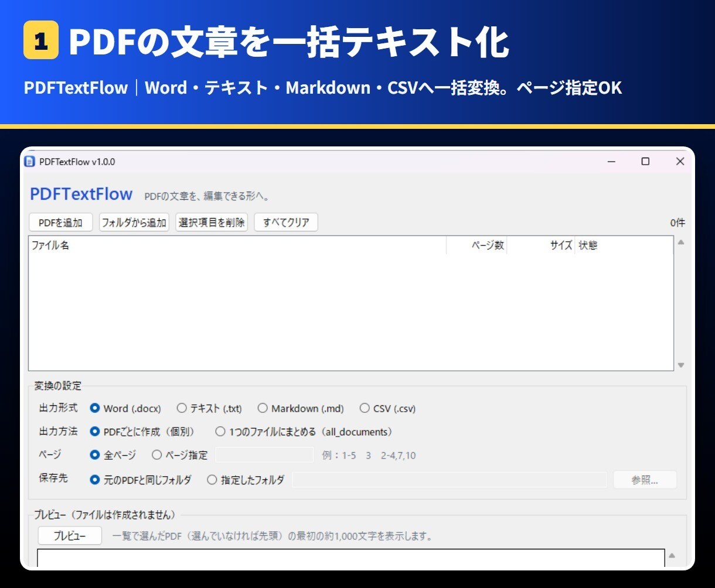The height and width of the screenshot is (588, 715).
Task: Minimize the PDFTextFlow window
Action: tap(612, 162)
